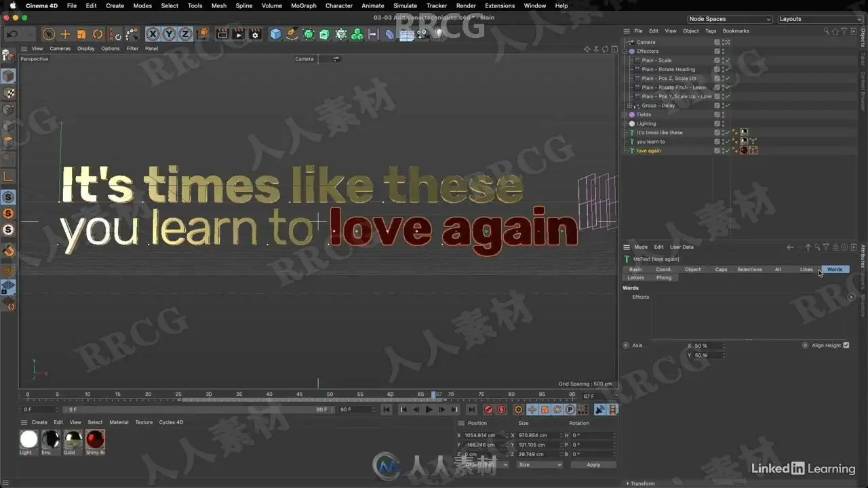Click the Axis X 50% field
This screenshot has height=488, width=868.
click(709, 346)
